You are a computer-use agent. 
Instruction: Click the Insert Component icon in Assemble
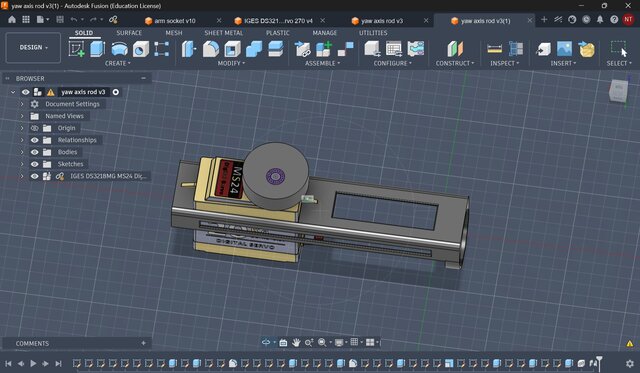click(x=302, y=49)
